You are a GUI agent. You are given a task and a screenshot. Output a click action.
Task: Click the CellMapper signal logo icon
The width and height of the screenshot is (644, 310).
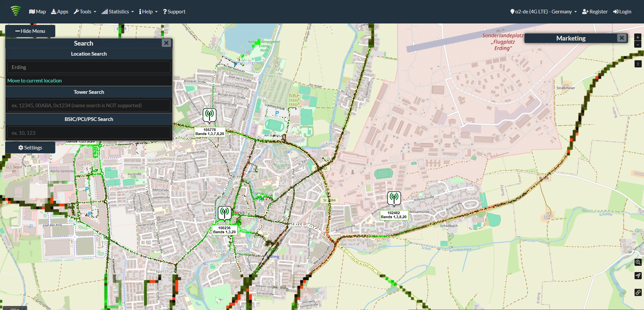tap(15, 11)
